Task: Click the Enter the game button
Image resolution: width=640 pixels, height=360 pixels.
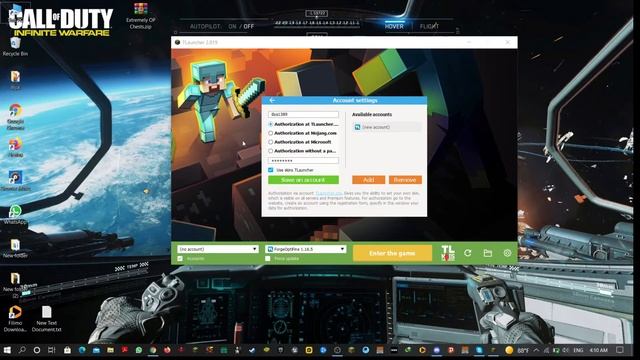Action: click(392, 253)
